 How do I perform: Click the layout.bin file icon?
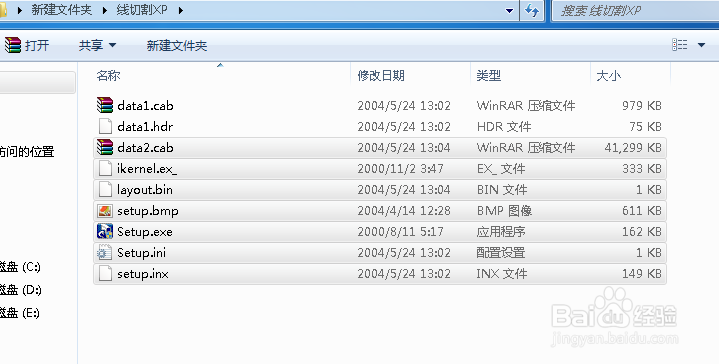point(105,190)
